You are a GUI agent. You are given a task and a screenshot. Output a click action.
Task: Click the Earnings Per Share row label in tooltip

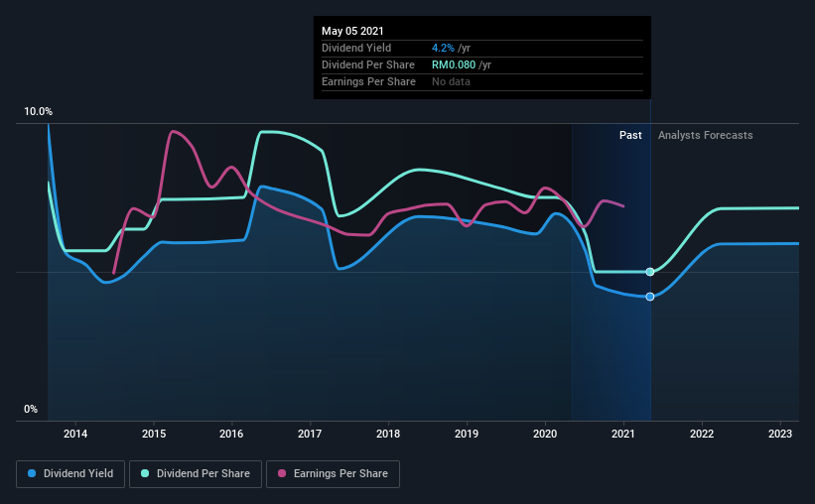click(368, 81)
